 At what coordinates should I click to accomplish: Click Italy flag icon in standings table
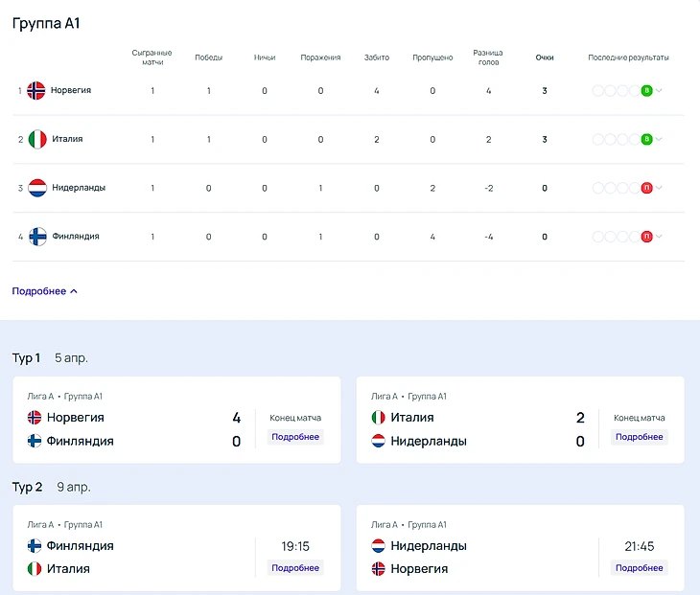pyautogui.click(x=37, y=139)
